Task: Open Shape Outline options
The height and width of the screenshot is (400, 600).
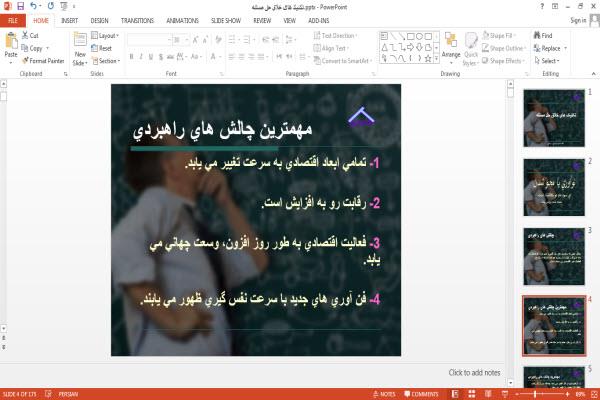Action: [x=504, y=48]
